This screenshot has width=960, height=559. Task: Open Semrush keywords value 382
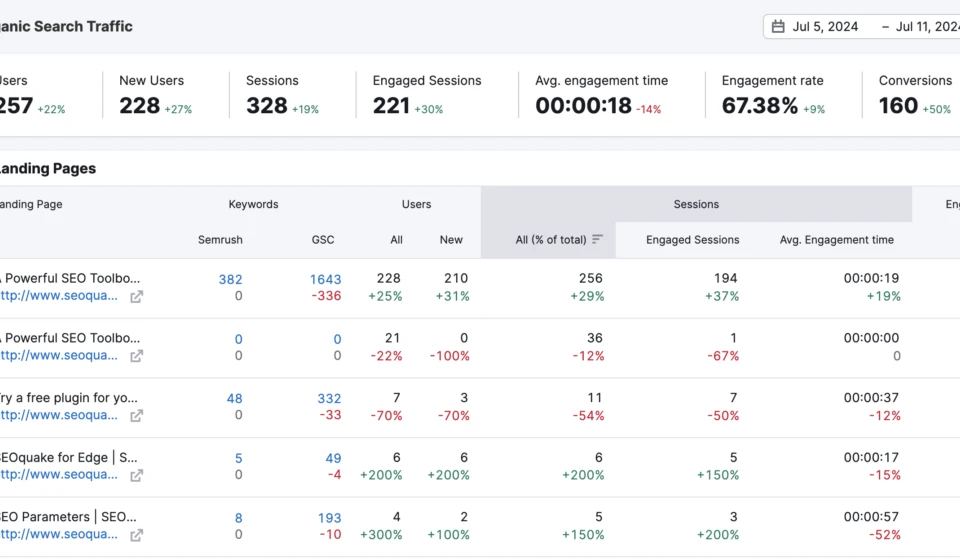point(230,279)
